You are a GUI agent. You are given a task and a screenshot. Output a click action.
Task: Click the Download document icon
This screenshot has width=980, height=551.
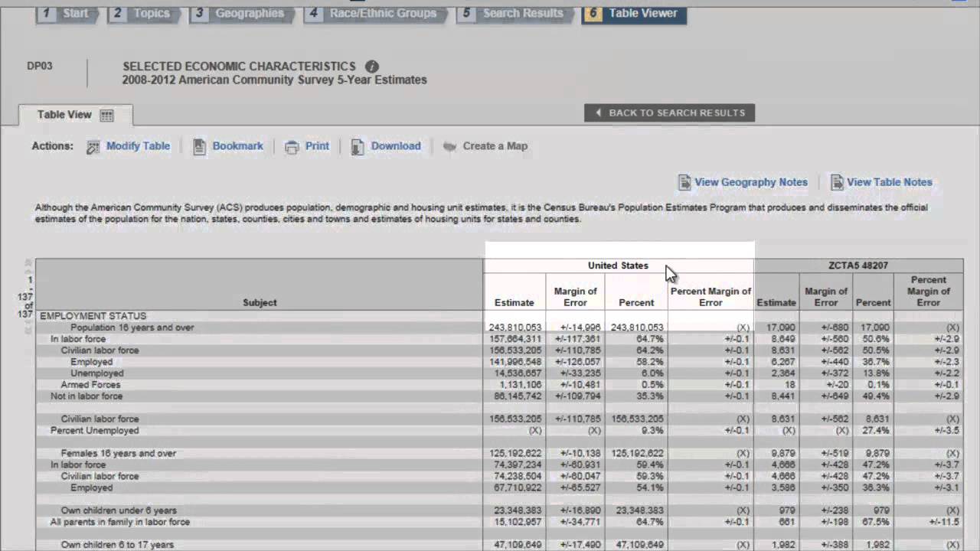[x=358, y=147]
